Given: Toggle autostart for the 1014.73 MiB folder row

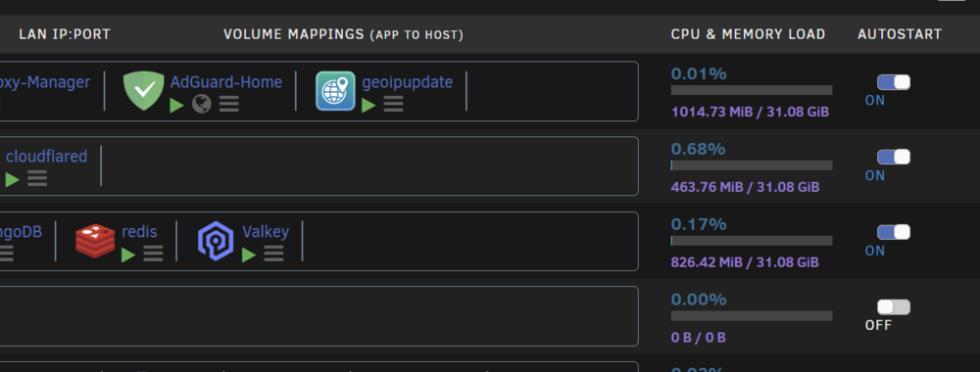Looking at the screenshot, I should [894, 82].
